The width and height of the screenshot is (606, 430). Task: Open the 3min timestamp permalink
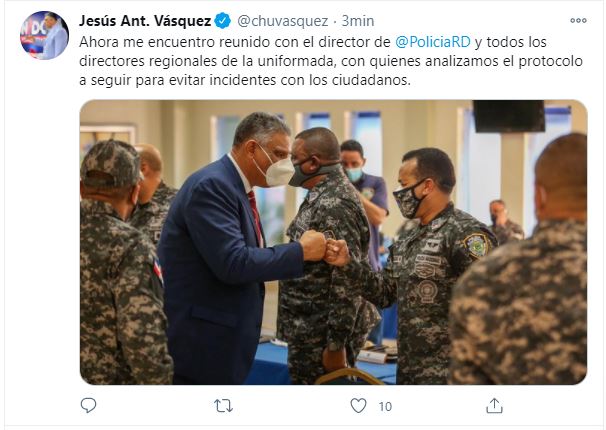358,21
